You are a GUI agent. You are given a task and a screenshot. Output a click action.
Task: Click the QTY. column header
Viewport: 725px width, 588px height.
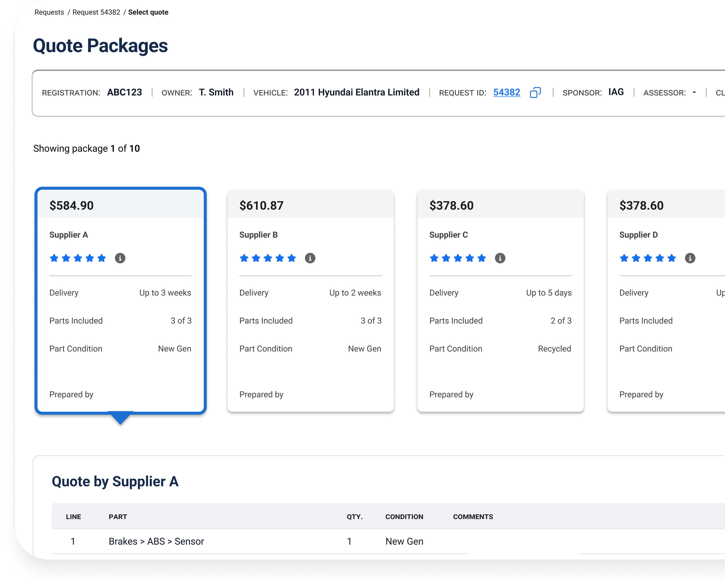pyautogui.click(x=354, y=517)
